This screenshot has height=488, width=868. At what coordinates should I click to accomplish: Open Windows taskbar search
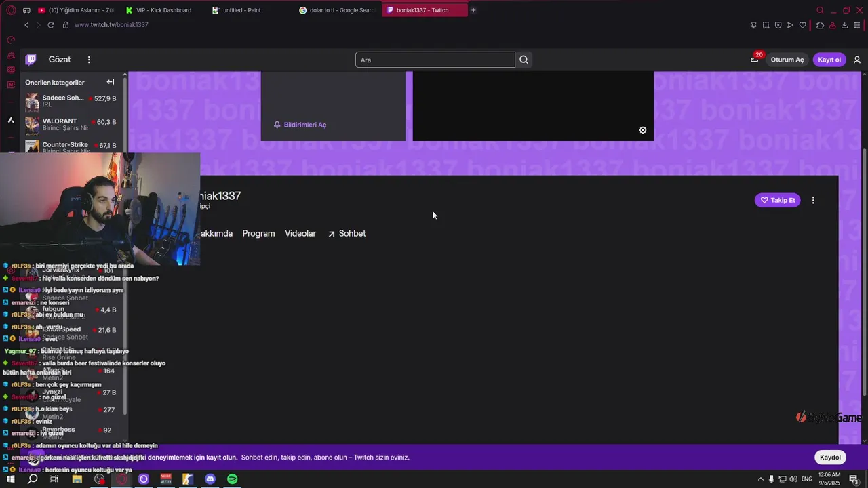[33, 479]
